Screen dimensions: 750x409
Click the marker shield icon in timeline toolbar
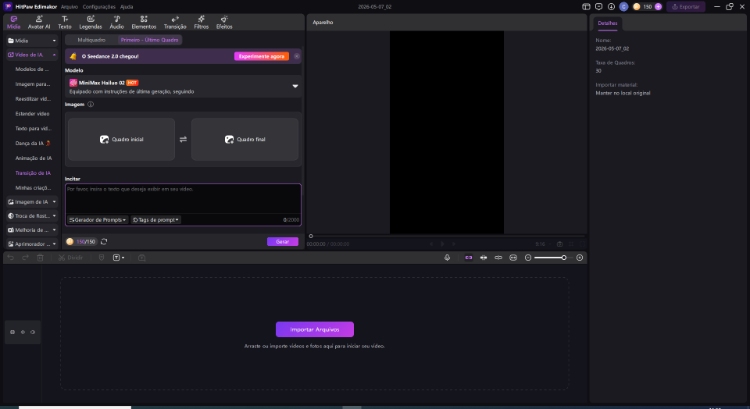pos(101,258)
